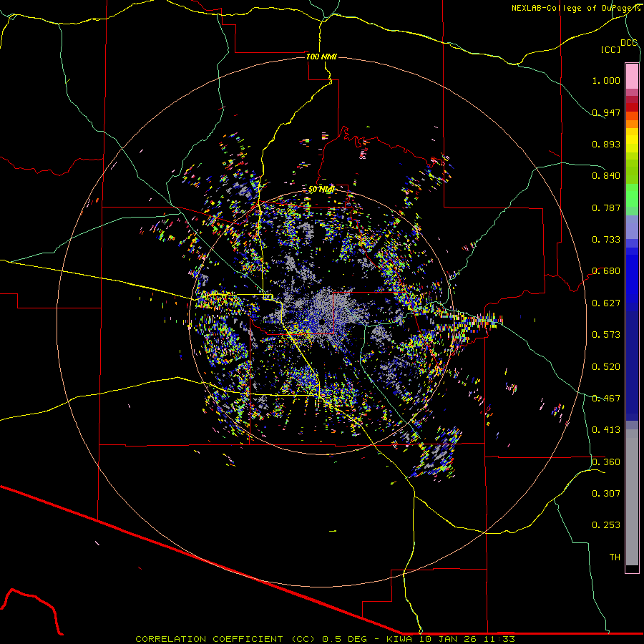Click the Correlation Coefficient caption at the bottom
Viewport: 644px width, 644px height.
pos(325,639)
